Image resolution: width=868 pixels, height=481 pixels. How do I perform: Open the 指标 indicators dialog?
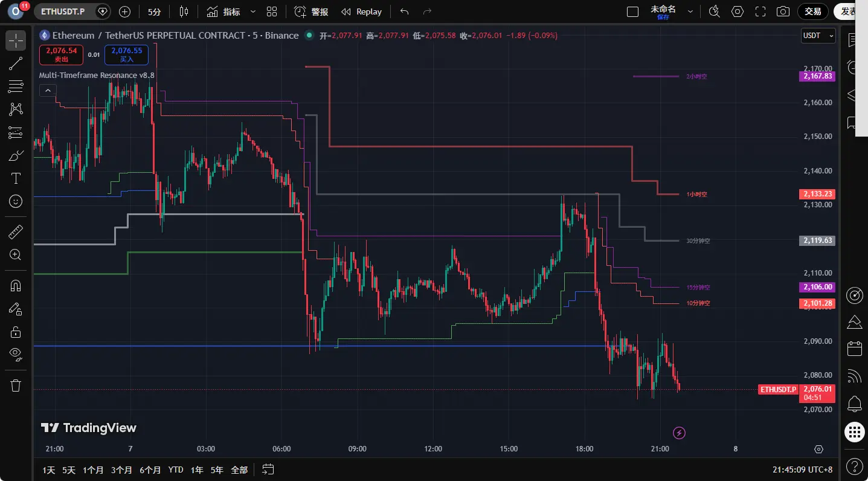[223, 11]
